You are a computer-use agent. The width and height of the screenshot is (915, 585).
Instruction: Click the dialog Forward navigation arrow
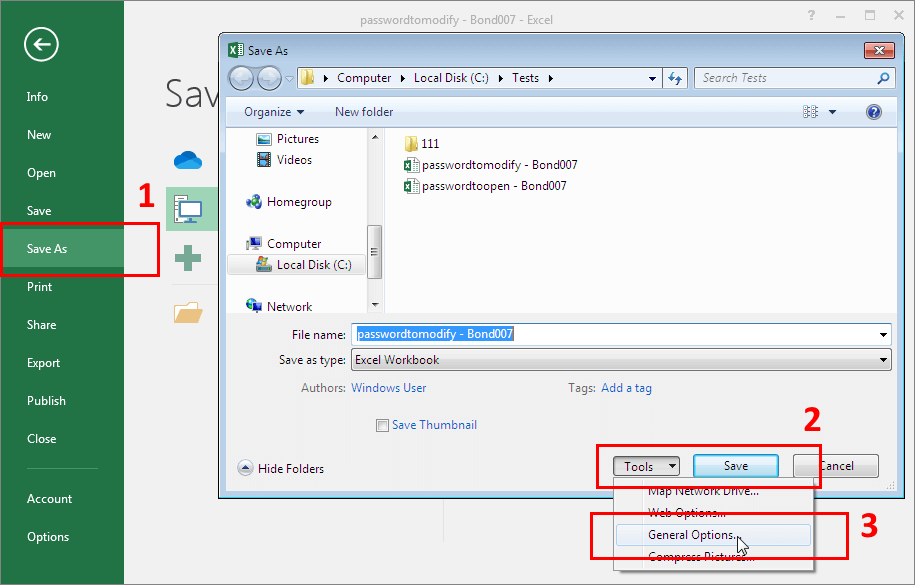[x=269, y=78]
